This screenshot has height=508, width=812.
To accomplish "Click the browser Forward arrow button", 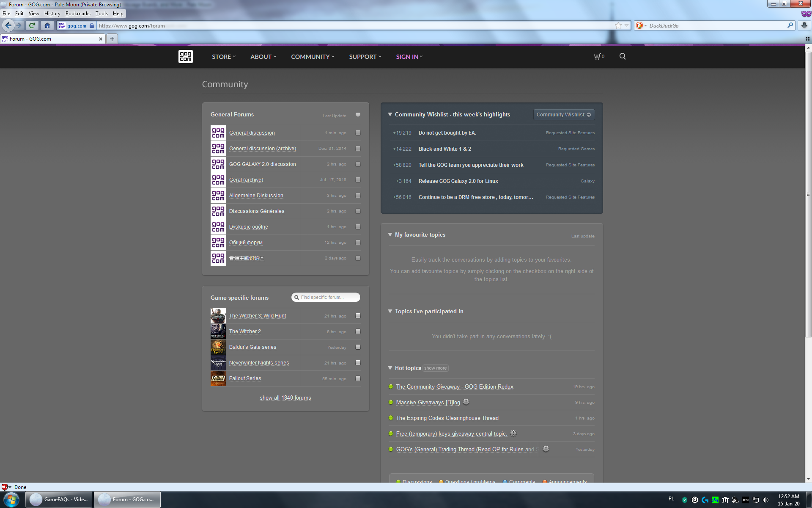I will pos(19,25).
